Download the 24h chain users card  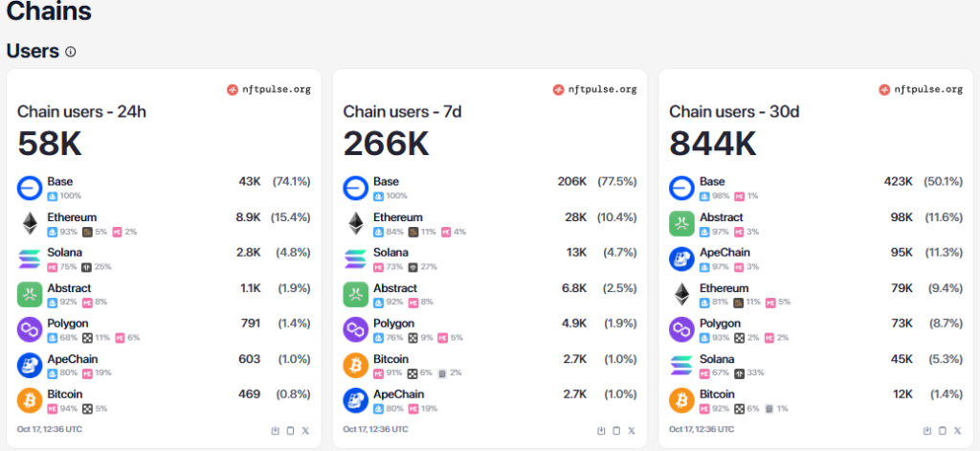tap(275, 430)
